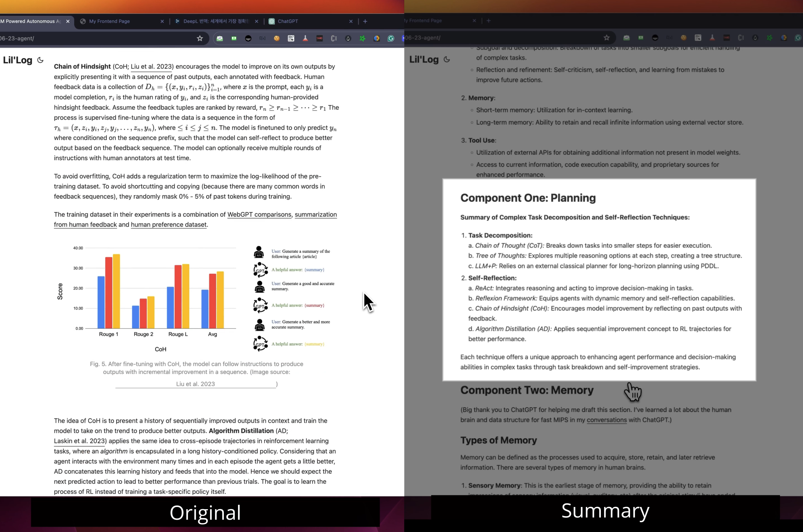Open the Grammarly extension icon
The image size is (803, 532).
coord(391,38)
